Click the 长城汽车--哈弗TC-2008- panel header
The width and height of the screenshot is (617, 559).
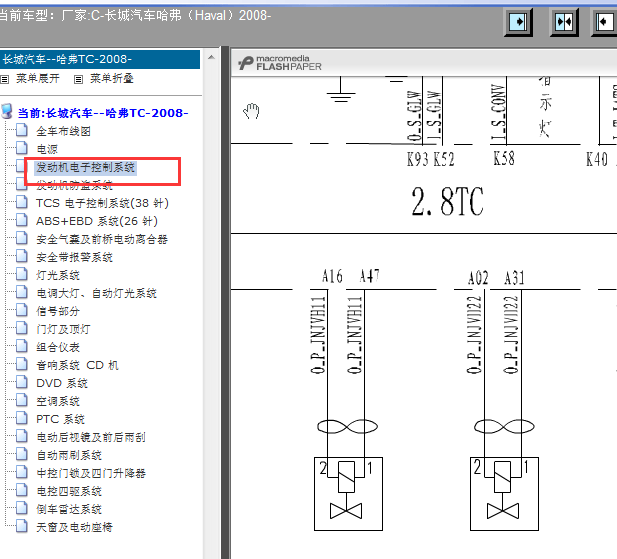click(100, 59)
